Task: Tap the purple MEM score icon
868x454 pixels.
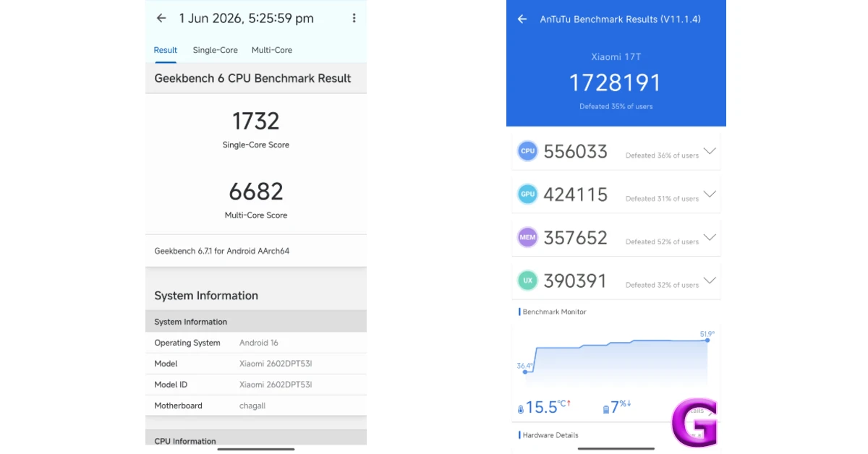Action: 528,237
